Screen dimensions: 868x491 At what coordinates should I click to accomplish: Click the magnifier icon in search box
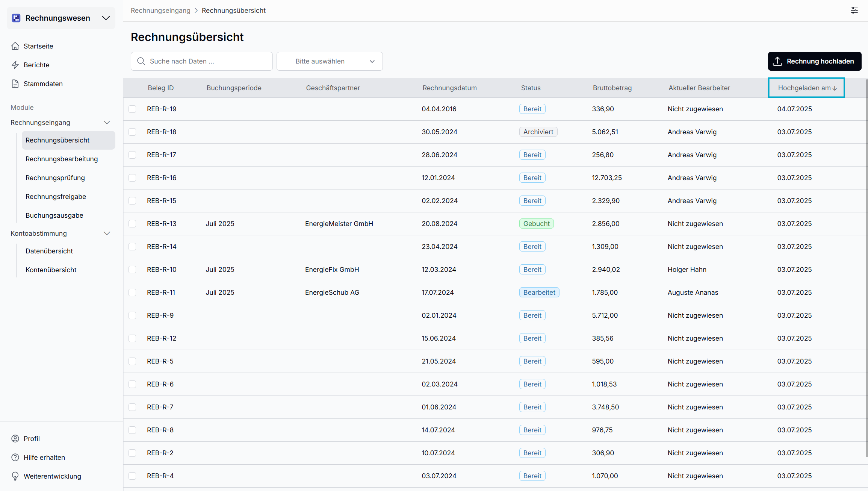141,61
